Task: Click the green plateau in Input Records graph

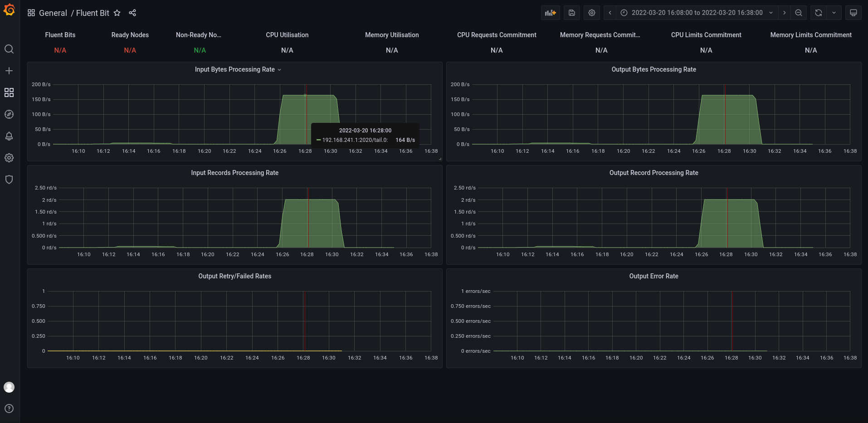Action: 311,223
